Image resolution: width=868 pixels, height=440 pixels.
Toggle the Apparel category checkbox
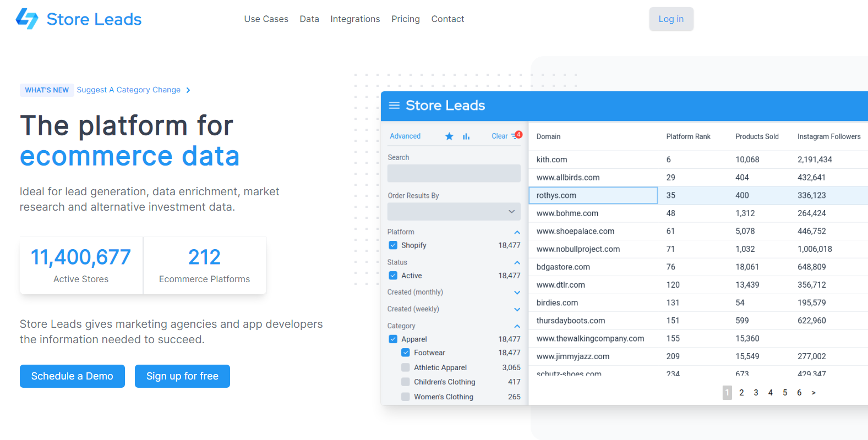coord(393,339)
